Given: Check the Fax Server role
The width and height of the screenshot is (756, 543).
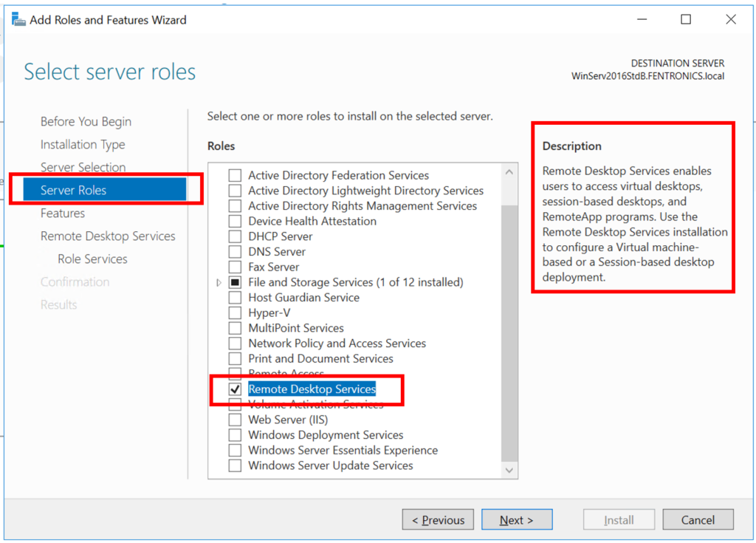Looking at the screenshot, I should coord(234,267).
